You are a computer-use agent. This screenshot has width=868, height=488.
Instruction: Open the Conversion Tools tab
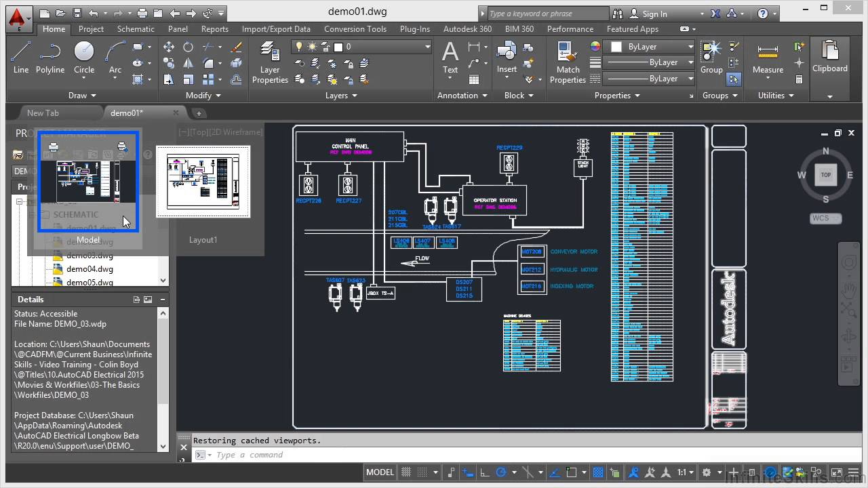[355, 29]
